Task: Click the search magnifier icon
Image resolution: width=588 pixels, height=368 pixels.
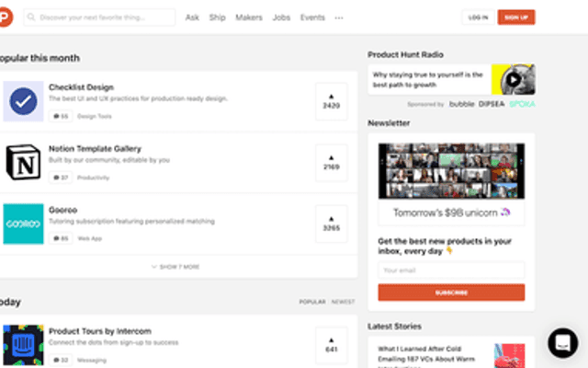Action: [31, 17]
